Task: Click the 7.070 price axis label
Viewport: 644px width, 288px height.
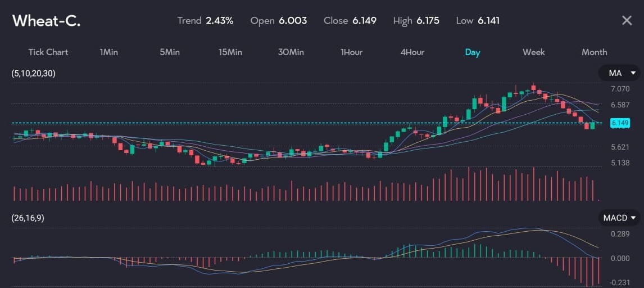Action: point(620,88)
